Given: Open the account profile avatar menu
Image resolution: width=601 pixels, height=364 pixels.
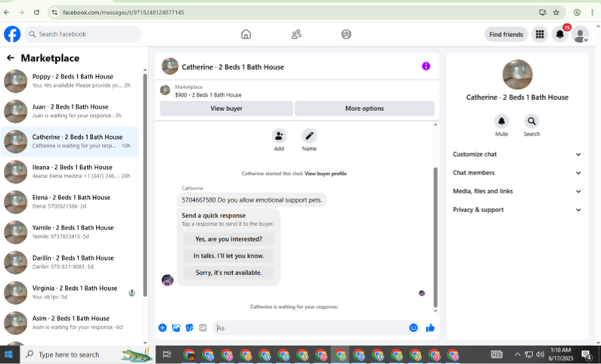Looking at the screenshot, I should 580,35.
